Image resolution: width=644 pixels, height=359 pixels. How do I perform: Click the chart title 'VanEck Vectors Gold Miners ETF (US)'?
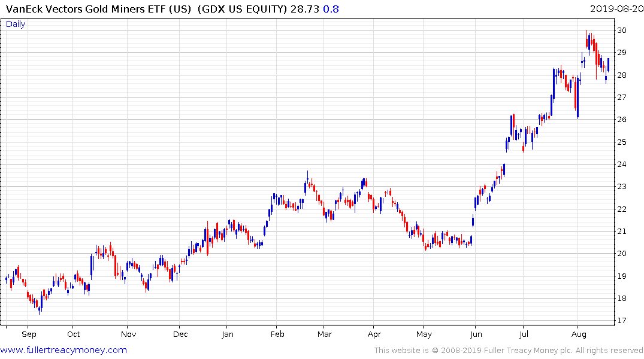98,9
